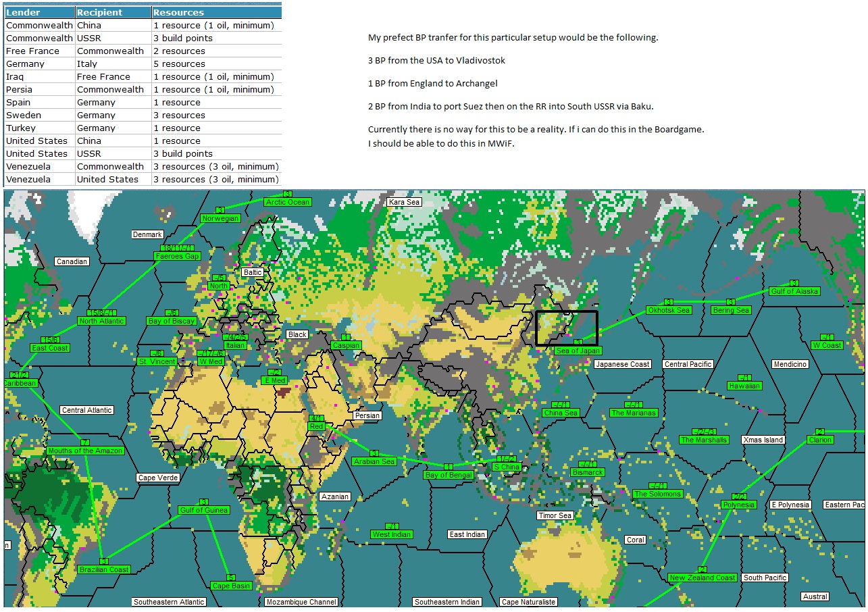This screenshot has width=868, height=612.
Task: Select the W Med label
Action: 211,361
